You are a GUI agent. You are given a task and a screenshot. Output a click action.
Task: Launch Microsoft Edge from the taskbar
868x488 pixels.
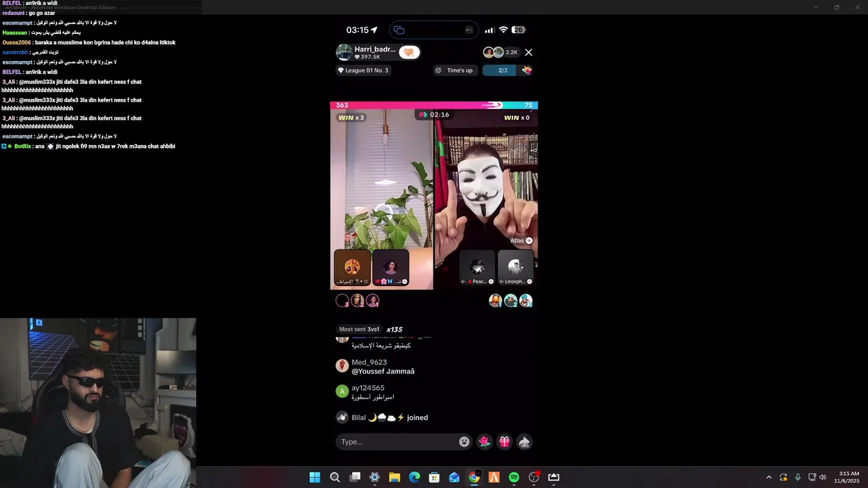[x=414, y=477]
